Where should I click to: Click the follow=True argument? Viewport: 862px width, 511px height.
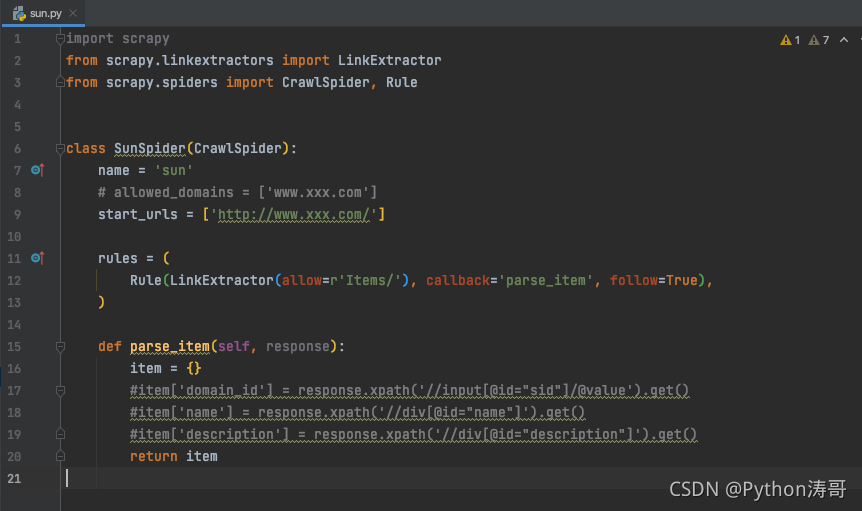coord(654,280)
